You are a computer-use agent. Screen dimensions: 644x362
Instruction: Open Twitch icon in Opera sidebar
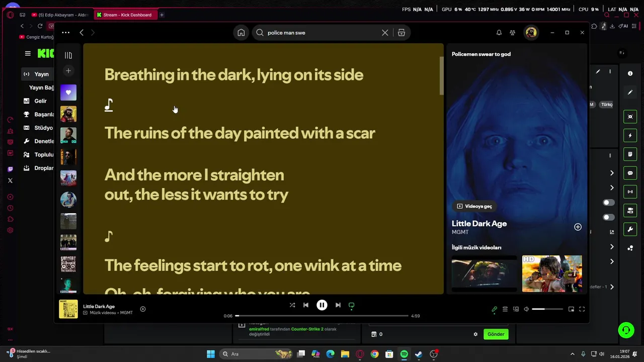tap(10, 169)
